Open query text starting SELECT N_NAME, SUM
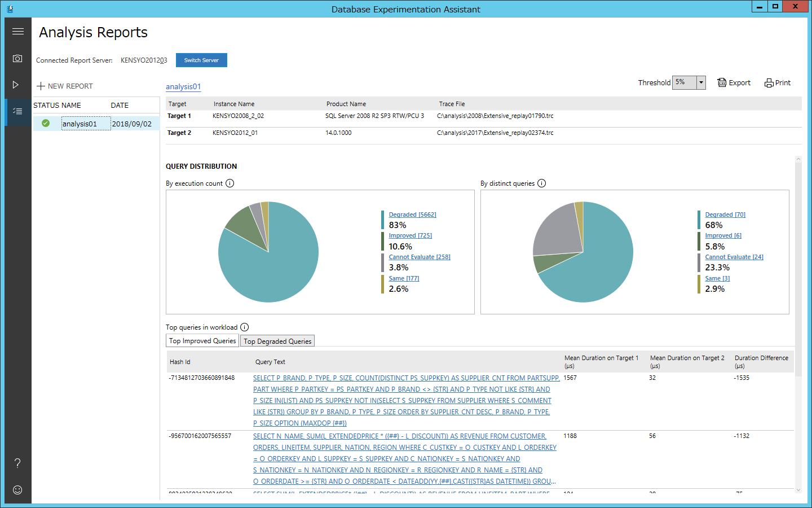Viewport: 812px width, 508px height. tap(405, 459)
